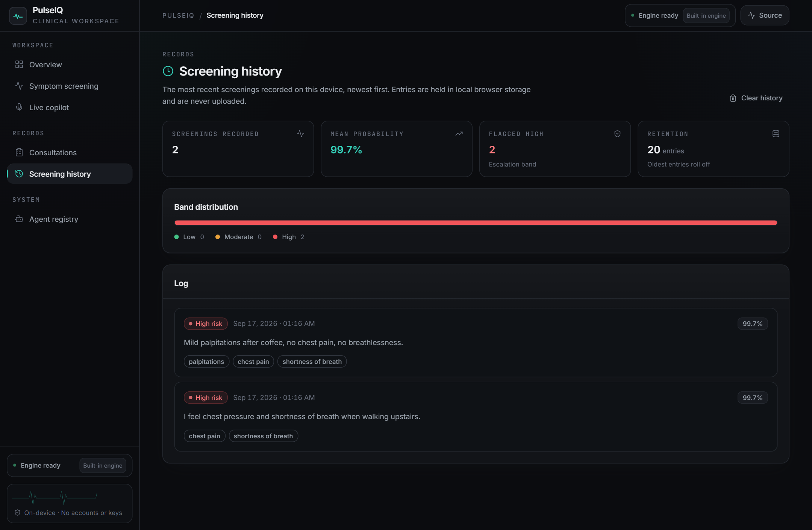Click the Screening history clock icon in sidebar
Image resolution: width=812 pixels, height=530 pixels.
[x=19, y=174]
